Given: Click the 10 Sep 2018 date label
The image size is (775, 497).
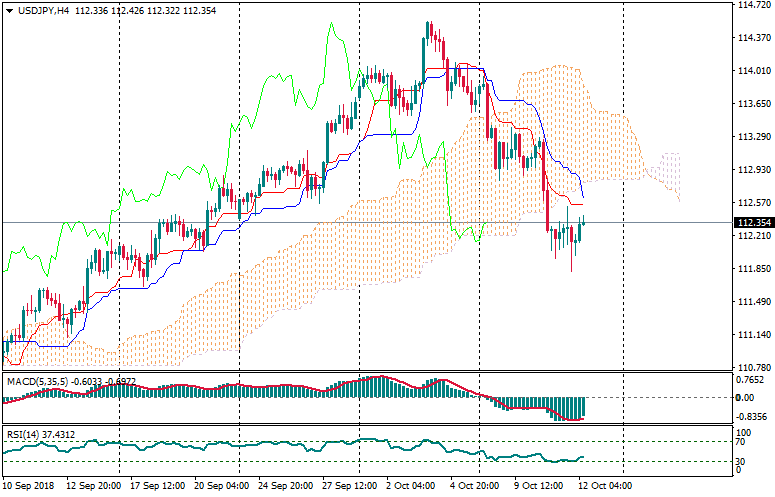Looking at the screenshot, I should 30,486.
